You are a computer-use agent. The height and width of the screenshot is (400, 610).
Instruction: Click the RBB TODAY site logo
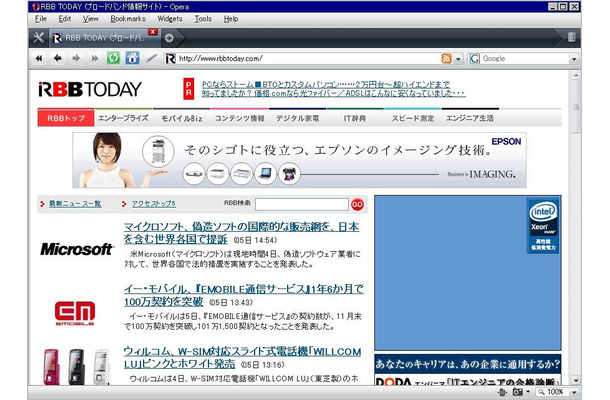point(90,89)
